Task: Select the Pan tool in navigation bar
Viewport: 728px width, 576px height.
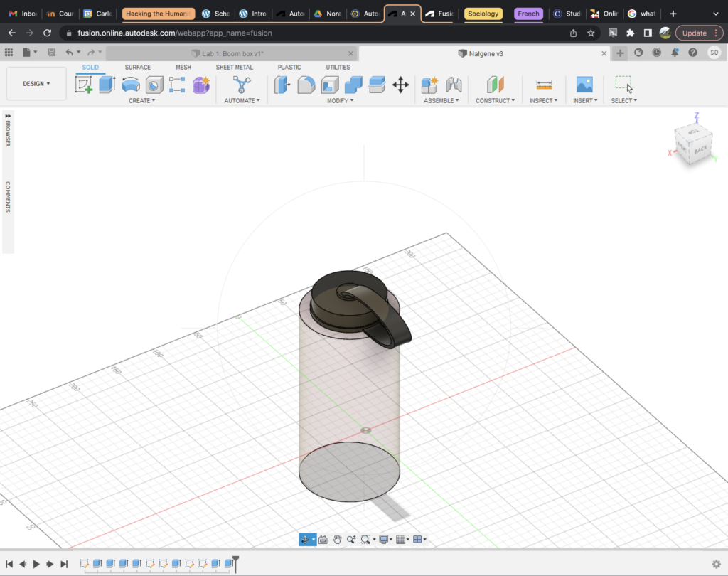Action: click(337, 539)
